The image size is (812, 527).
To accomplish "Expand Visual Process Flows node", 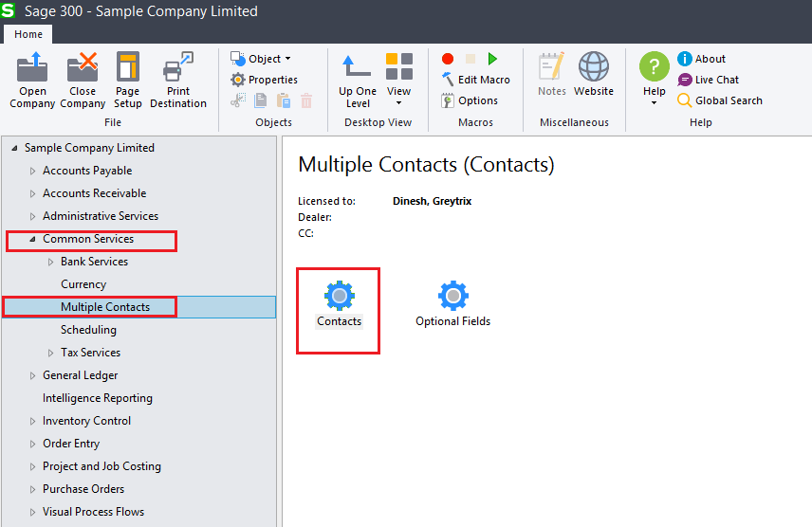I will [x=32, y=513].
